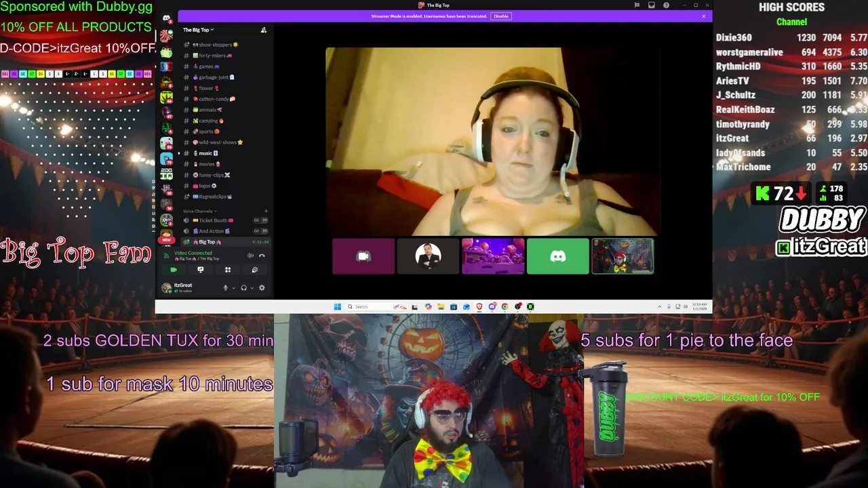The image size is (868, 488).
Task: Click the Windows taskbar Search box
Action: pyautogui.click(x=376, y=306)
